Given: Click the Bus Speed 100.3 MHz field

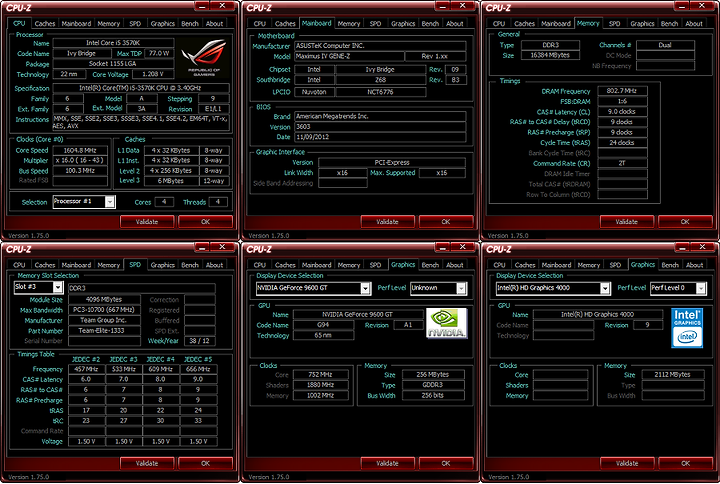Looking at the screenshot, I should point(80,171).
